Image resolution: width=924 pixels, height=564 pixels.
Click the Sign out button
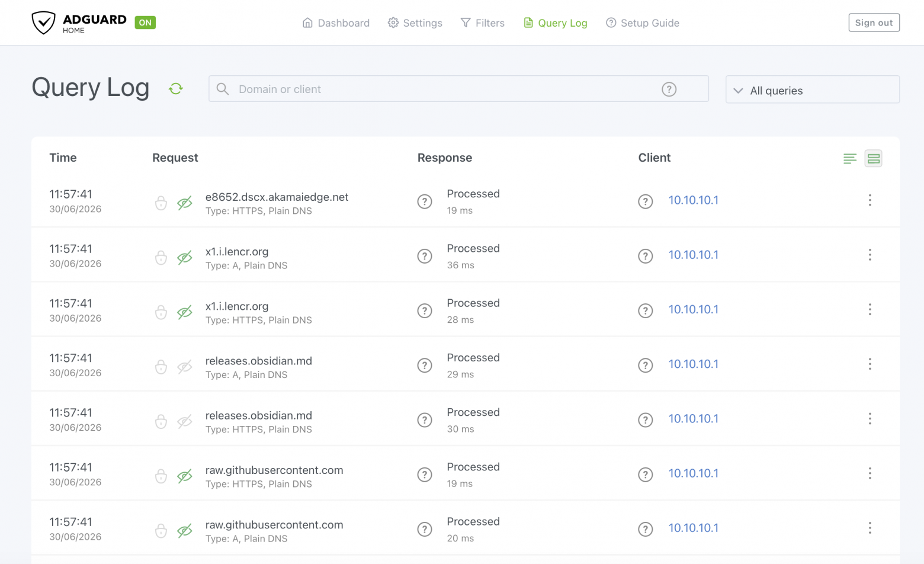pyautogui.click(x=874, y=23)
